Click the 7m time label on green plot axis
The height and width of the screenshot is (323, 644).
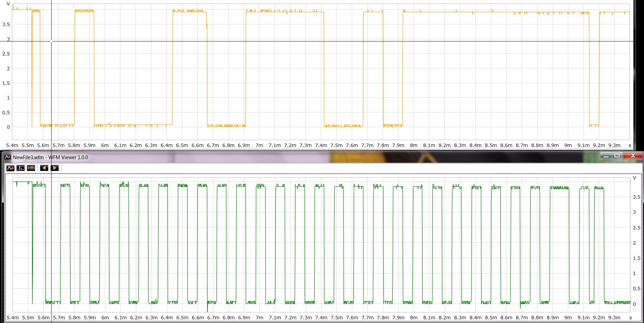click(259, 318)
